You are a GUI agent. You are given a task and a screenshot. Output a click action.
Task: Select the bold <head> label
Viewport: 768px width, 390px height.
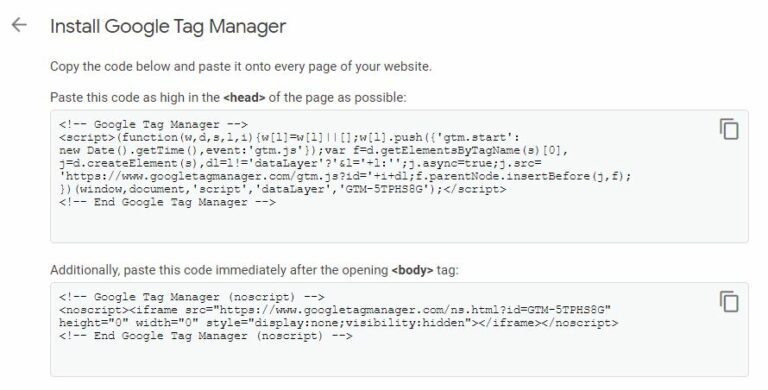244,97
